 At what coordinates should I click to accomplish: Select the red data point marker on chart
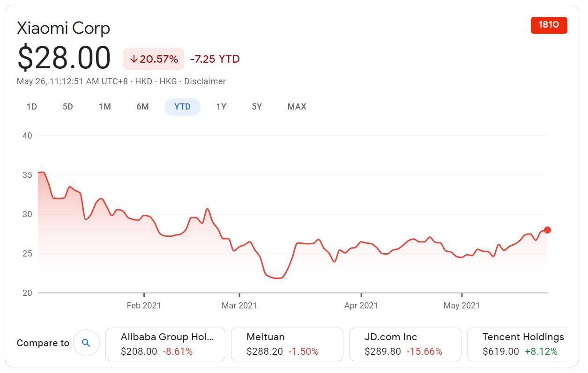point(546,230)
